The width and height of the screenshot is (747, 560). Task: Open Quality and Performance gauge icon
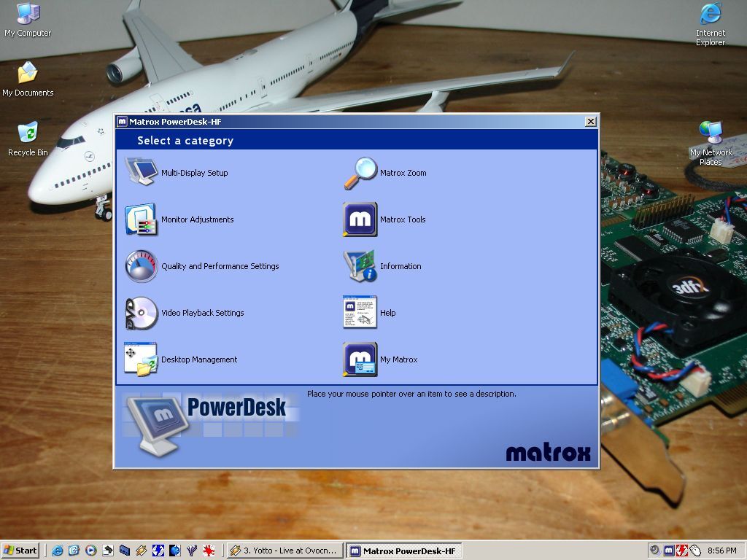[141, 265]
